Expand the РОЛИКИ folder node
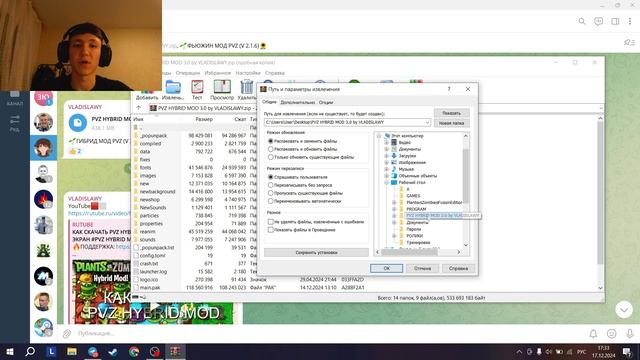Image resolution: width=640 pixels, height=360 pixels. point(394,236)
